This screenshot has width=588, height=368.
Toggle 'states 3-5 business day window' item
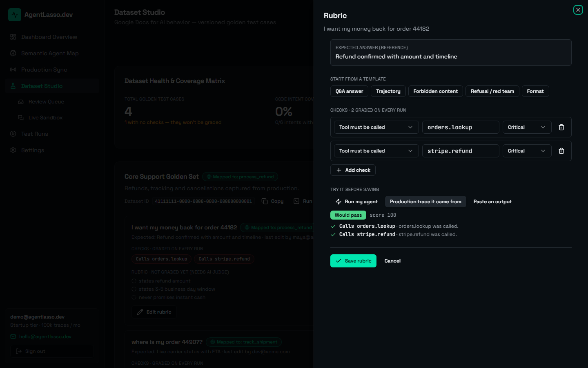(134, 289)
